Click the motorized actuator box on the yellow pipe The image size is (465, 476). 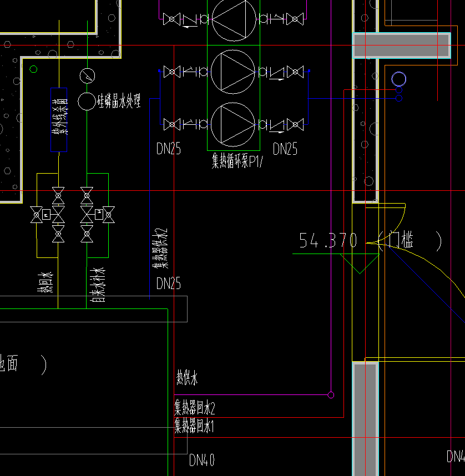tap(46, 215)
